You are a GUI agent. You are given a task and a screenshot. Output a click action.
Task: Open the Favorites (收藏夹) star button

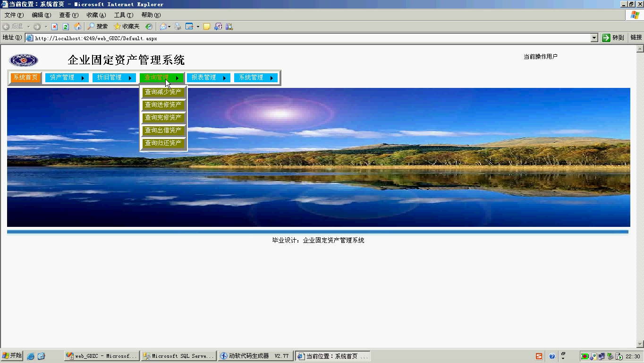coord(127,26)
